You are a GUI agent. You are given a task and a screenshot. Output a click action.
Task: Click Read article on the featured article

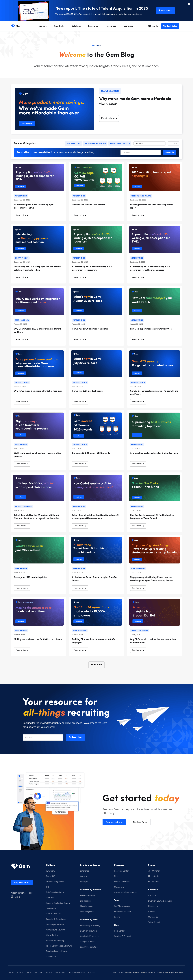(x=109, y=118)
